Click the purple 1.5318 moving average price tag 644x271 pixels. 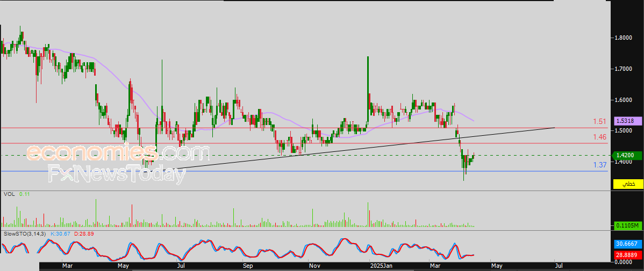[627, 122]
